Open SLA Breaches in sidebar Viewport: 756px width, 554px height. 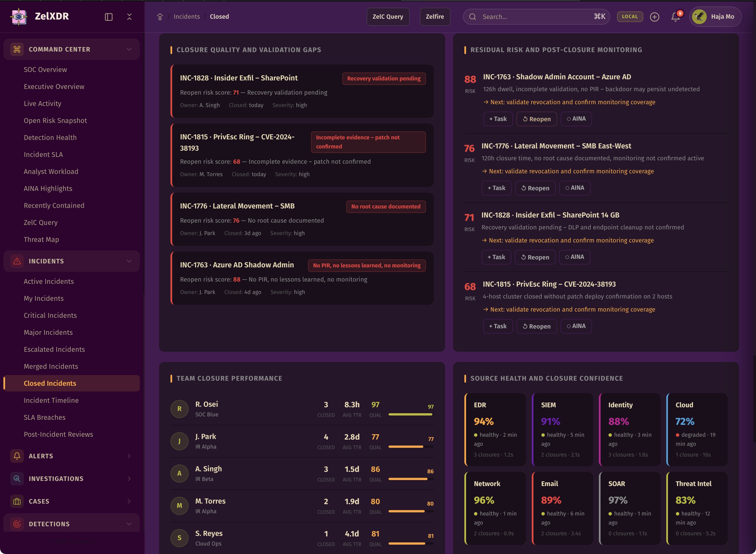pyautogui.click(x=44, y=417)
